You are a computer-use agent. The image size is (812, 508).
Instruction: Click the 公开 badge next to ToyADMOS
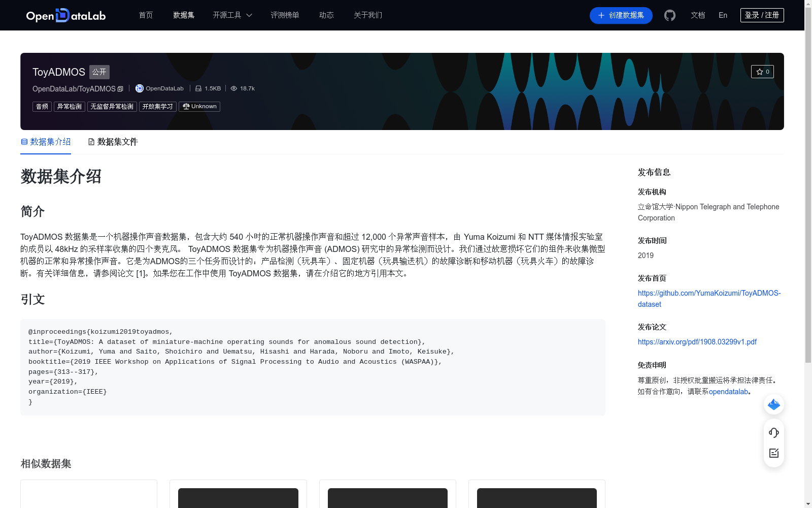tap(99, 72)
